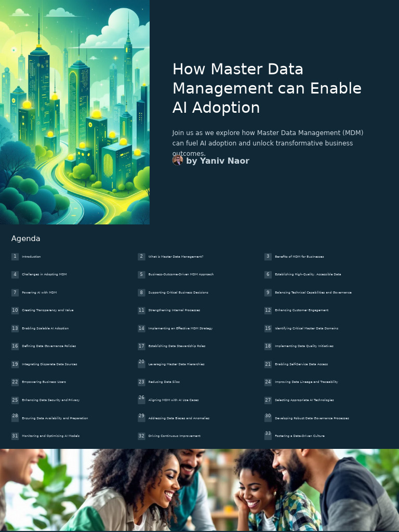Open 'Reducing Data Silos' item
This screenshot has height=532, width=399.
click(x=164, y=382)
